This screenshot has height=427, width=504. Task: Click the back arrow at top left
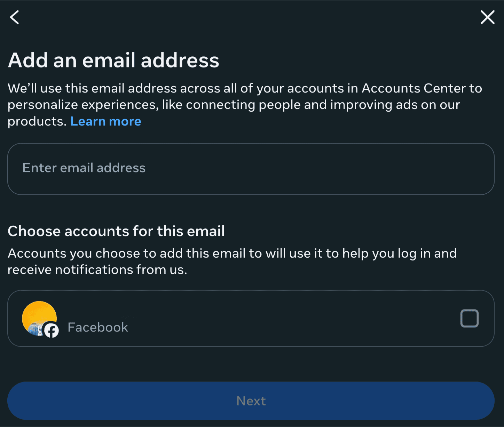point(14,17)
